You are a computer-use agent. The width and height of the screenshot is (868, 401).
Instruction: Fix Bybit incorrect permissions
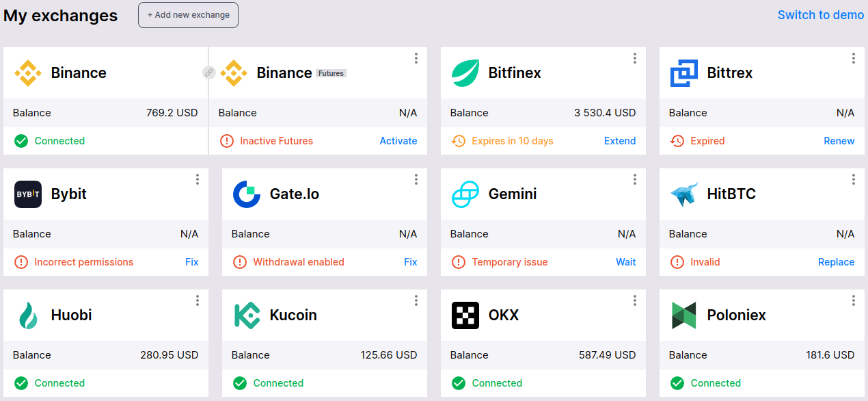pos(191,262)
